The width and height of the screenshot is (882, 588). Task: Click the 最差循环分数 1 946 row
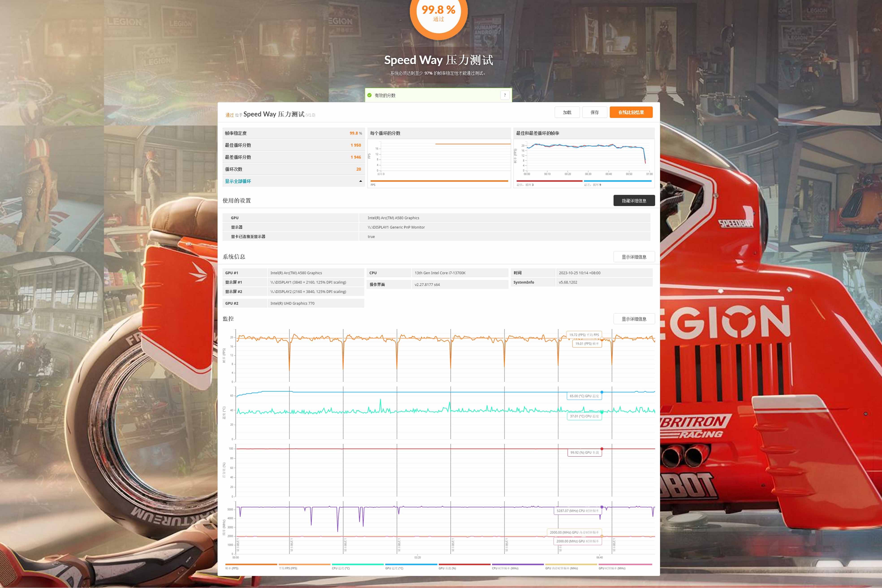point(293,157)
